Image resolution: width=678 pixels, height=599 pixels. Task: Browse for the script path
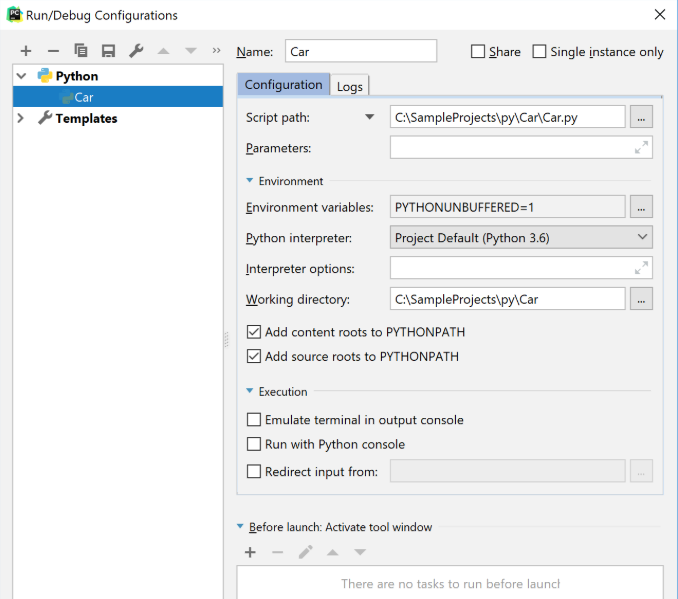tap(641, 117)
